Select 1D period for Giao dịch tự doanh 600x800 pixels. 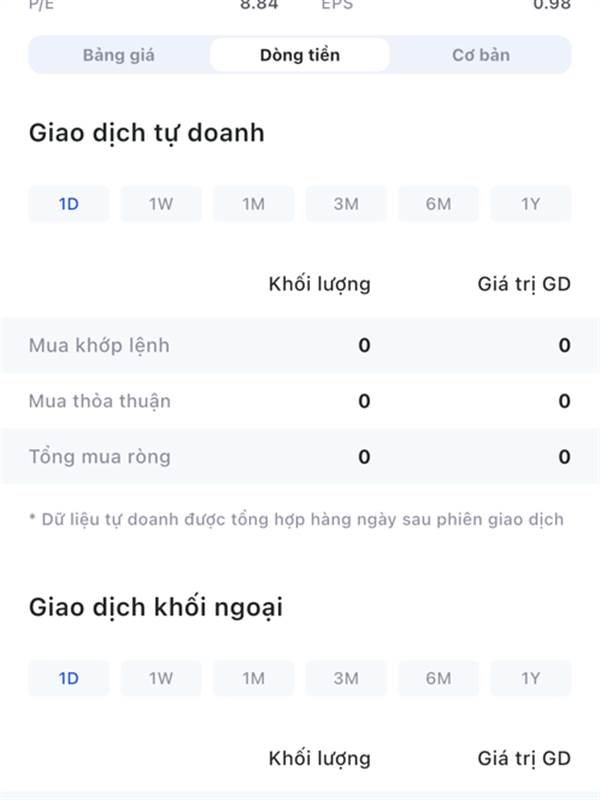tap(69, 204)
